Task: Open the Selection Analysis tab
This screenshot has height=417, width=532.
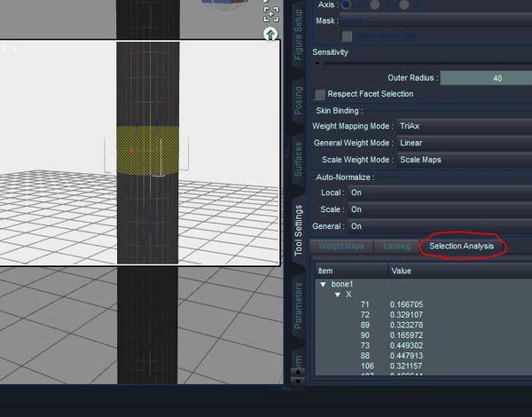Action: [x=461, y=246]
